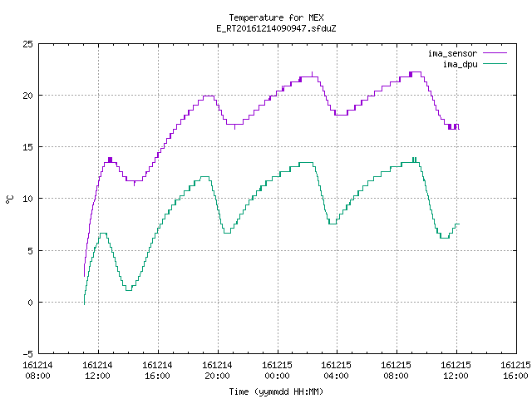Click the ima_dpu legend label
This screenshot has width=532, height=399.
[x=460, y=64]
